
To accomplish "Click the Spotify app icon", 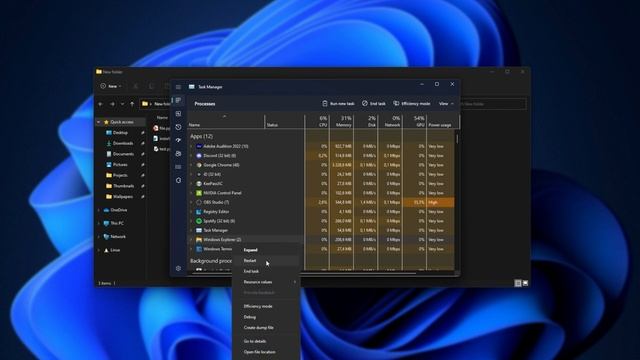I will 199,221.
